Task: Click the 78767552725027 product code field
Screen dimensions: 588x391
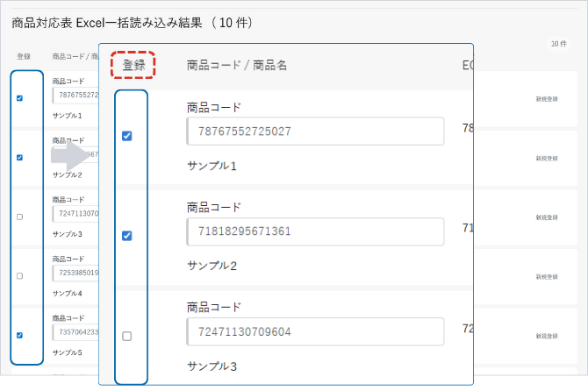Action: (x=315, y=132)
